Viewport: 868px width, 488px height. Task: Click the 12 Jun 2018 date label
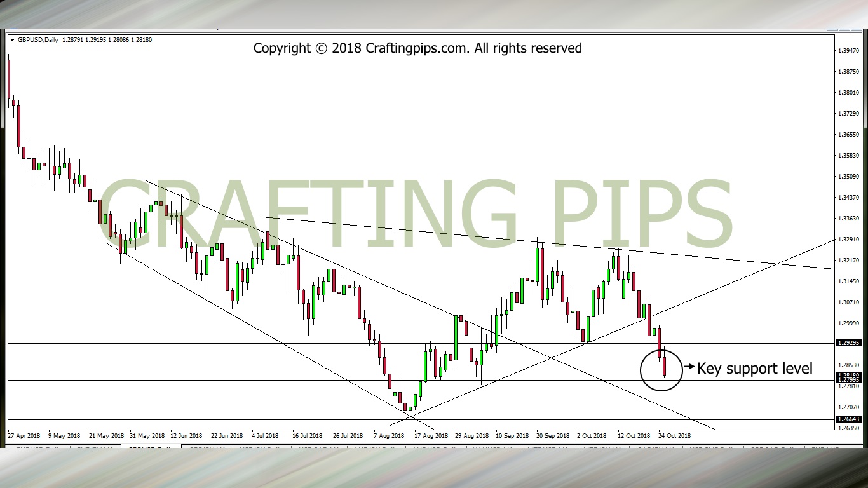tap(186, 436)
